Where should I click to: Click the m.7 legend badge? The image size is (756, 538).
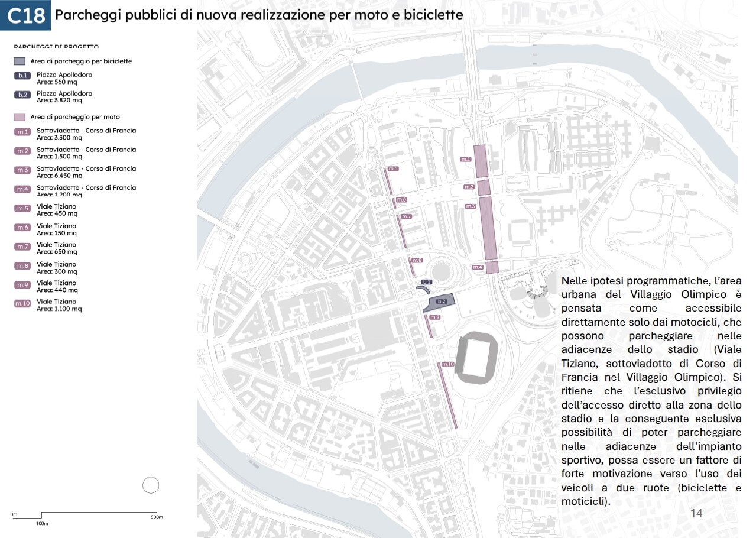point(22,247)
